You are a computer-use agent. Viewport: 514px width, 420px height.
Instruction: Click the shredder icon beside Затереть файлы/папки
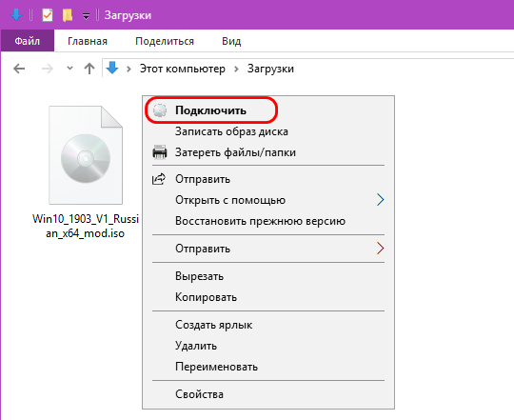(160, 152)
